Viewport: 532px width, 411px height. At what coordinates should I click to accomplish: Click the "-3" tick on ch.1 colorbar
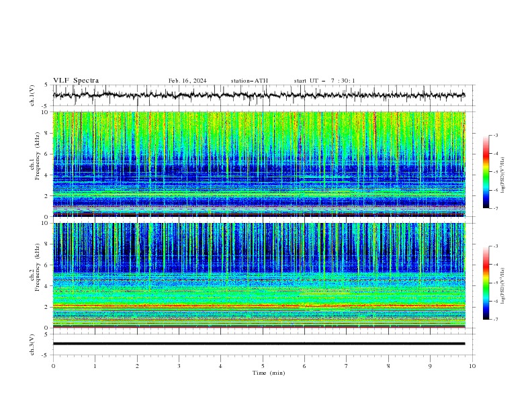[x=496, y=135]
